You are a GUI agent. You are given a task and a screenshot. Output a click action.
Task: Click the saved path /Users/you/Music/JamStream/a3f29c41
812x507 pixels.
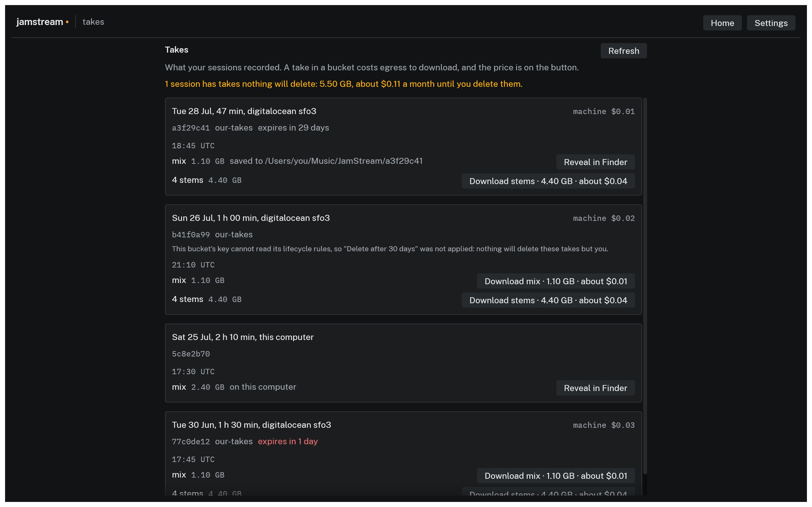tap(344, 161)
